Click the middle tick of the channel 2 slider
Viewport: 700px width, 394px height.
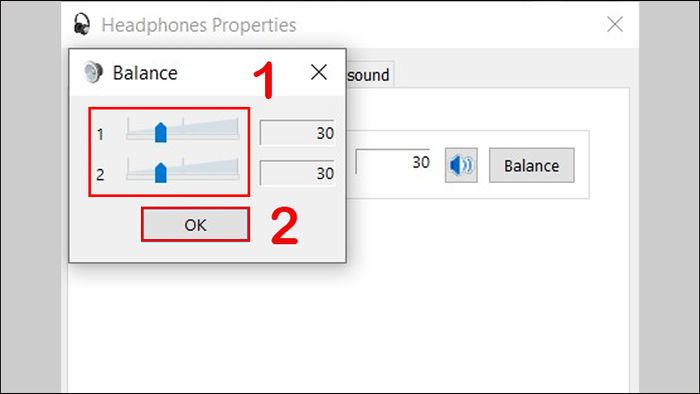183,161
